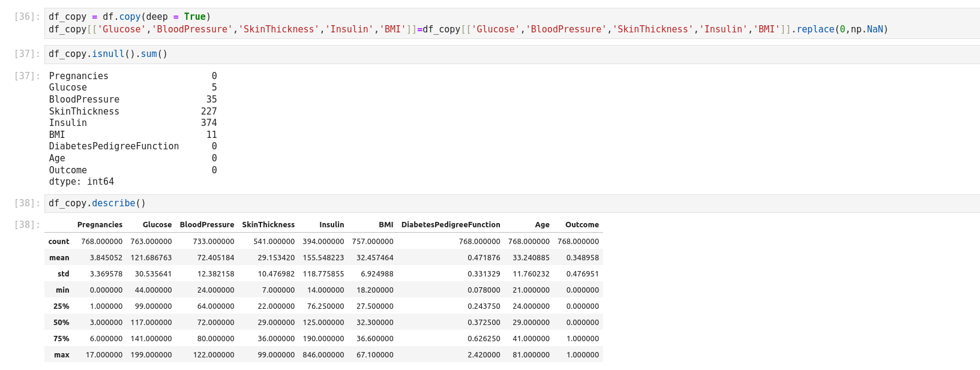Click the df_copy.isnull().sum() code cell
This screenshot has width=980, height=370.
(108, 54)
